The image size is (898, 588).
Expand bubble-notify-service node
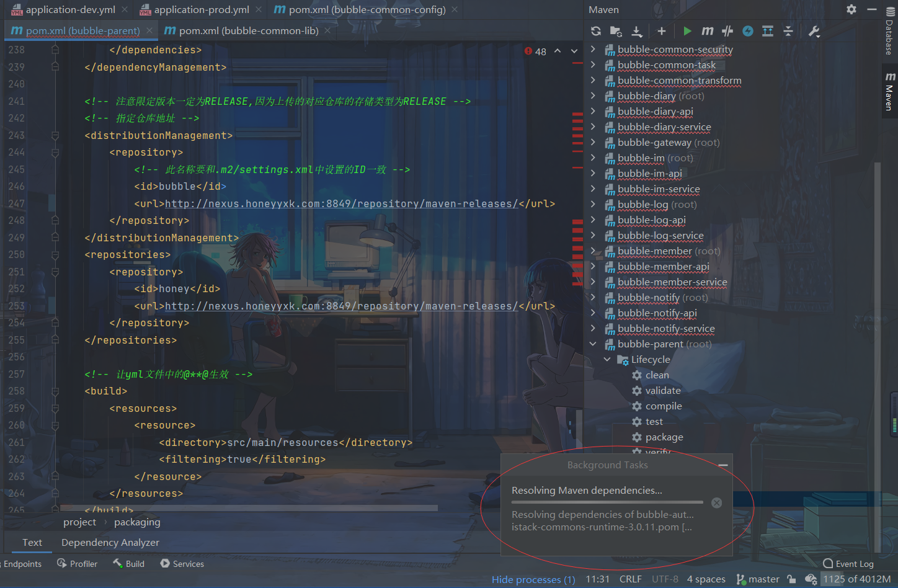point(593,328)
